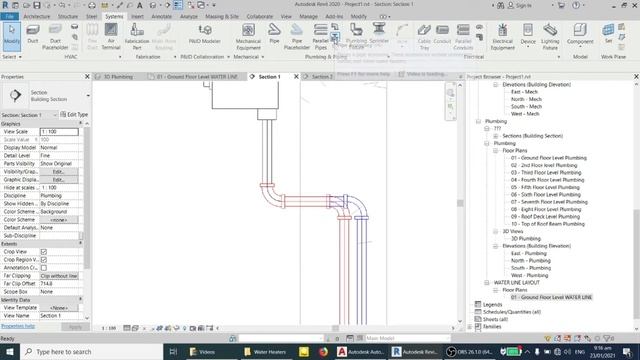Select the Pipe Placeholder tool

(x=297, y=36)
